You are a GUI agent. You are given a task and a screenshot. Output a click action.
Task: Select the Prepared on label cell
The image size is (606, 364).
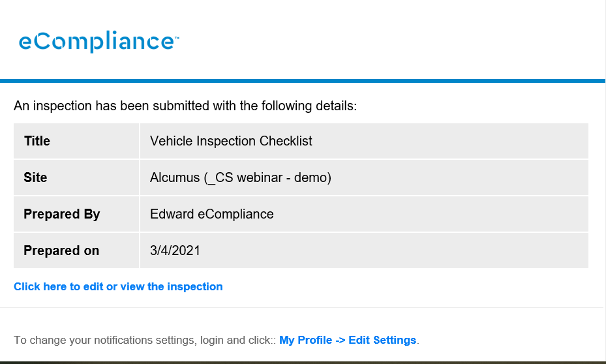[76, 250]
